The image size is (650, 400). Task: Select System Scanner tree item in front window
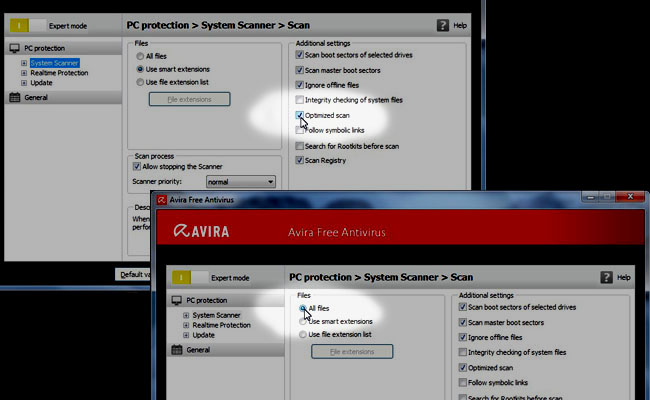(216, 315)
